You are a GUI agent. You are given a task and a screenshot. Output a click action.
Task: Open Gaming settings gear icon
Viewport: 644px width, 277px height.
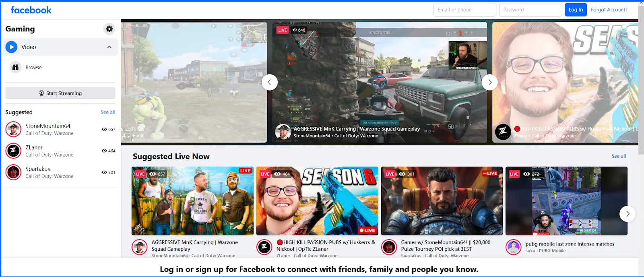[109, 29]
